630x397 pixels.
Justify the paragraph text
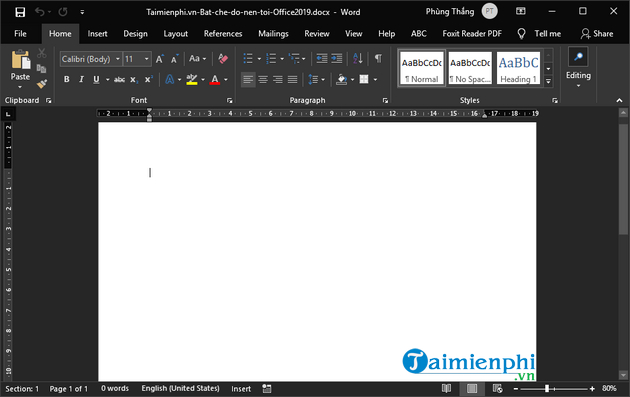point(292,80)
